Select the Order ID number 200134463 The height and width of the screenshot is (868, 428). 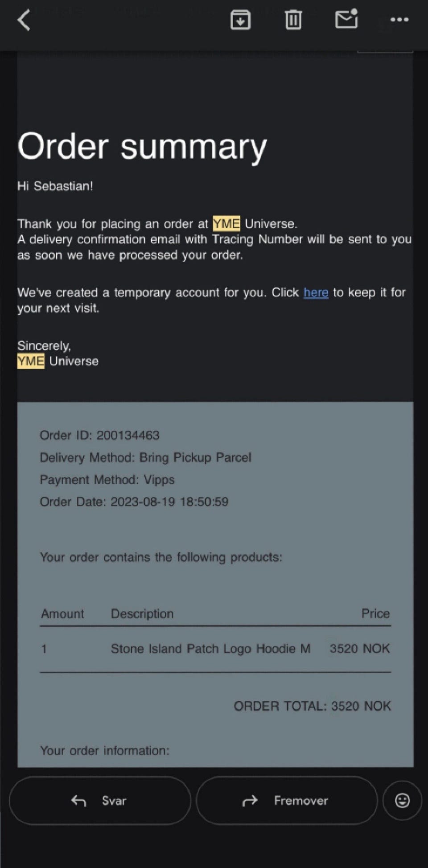click(x=128, y=435)
